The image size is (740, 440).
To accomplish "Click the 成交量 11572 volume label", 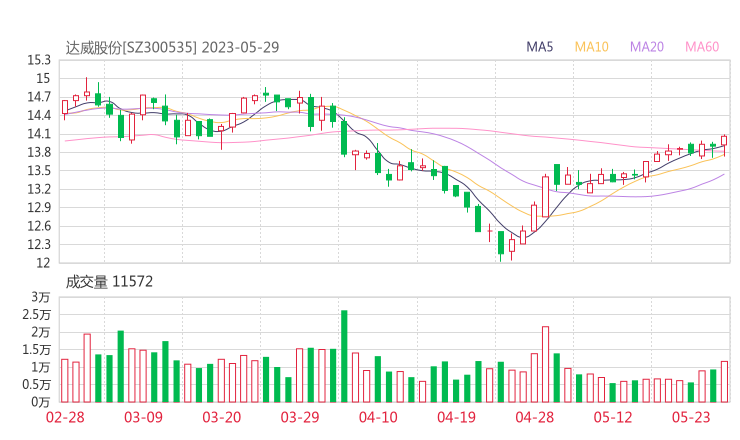I will point(109,282).
